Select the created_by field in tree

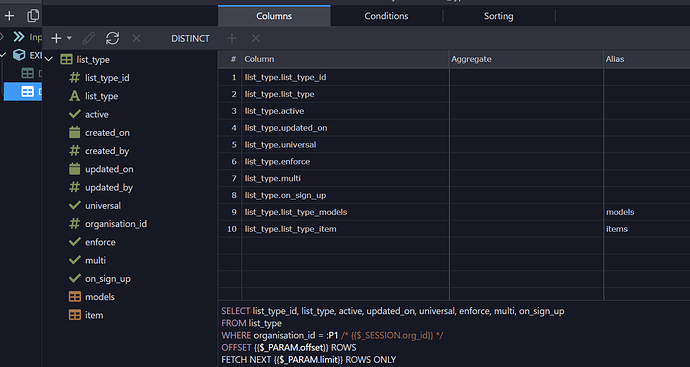[107, 151]
